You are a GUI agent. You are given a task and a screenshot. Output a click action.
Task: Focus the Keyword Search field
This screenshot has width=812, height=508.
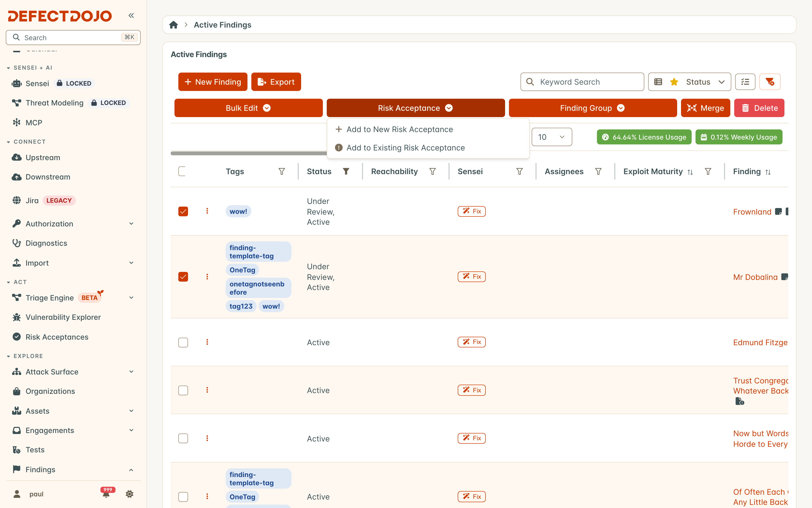(x=582, y=82)
